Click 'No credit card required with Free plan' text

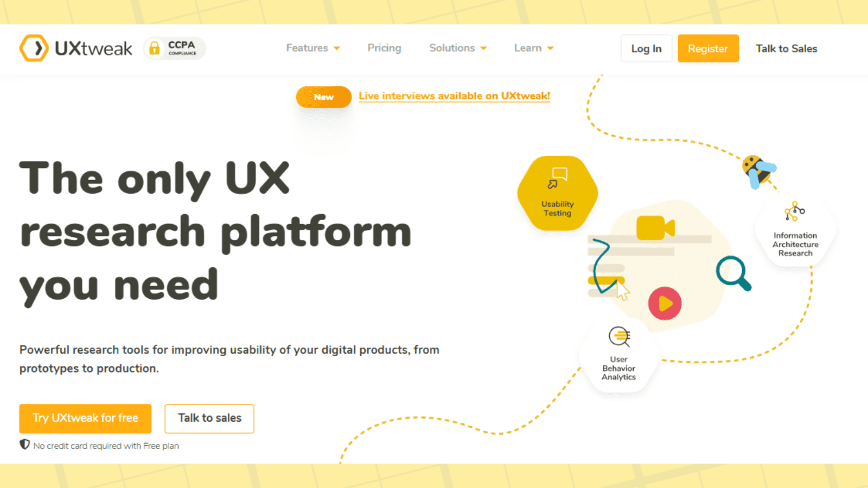(106, 446)
